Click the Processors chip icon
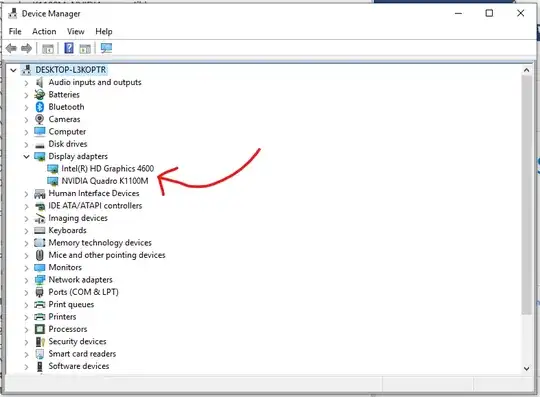This screenshot has height=397, width=540. 40,329
